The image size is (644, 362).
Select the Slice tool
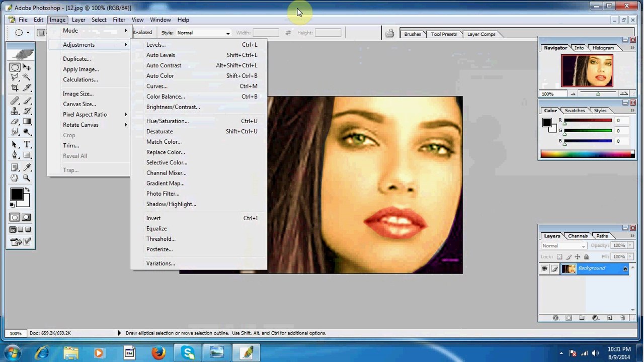pyautogui.click(x=27, y=88)
